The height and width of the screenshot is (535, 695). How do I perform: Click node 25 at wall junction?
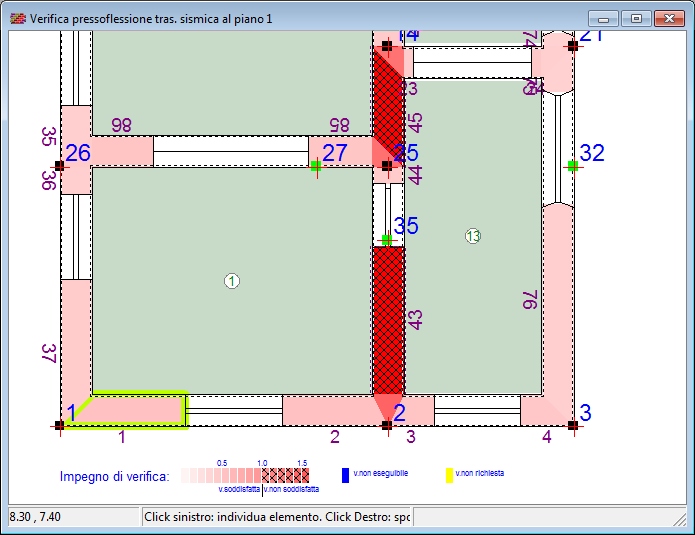coord(387,166)
